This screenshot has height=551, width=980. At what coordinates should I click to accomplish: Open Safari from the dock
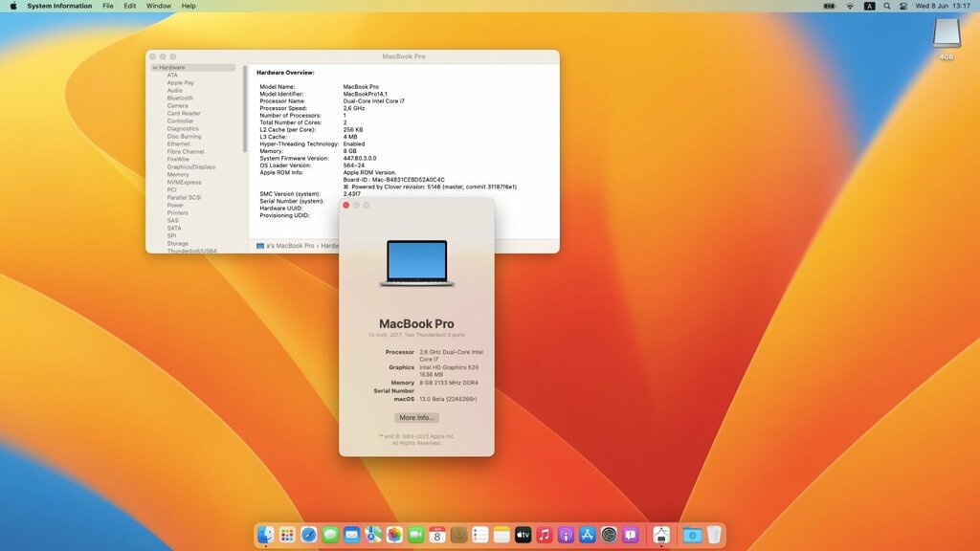(308, 535)
